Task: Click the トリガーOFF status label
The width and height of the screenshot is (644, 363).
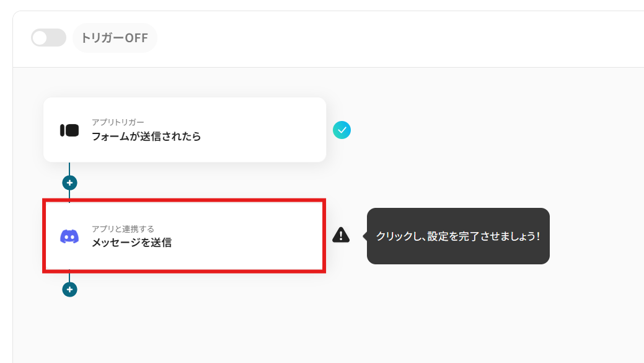Action: pyautogui.click(x=115, y=38)
